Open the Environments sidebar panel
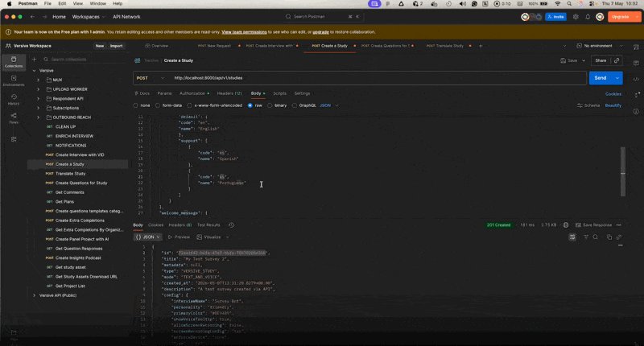 [x=14, y=80]
